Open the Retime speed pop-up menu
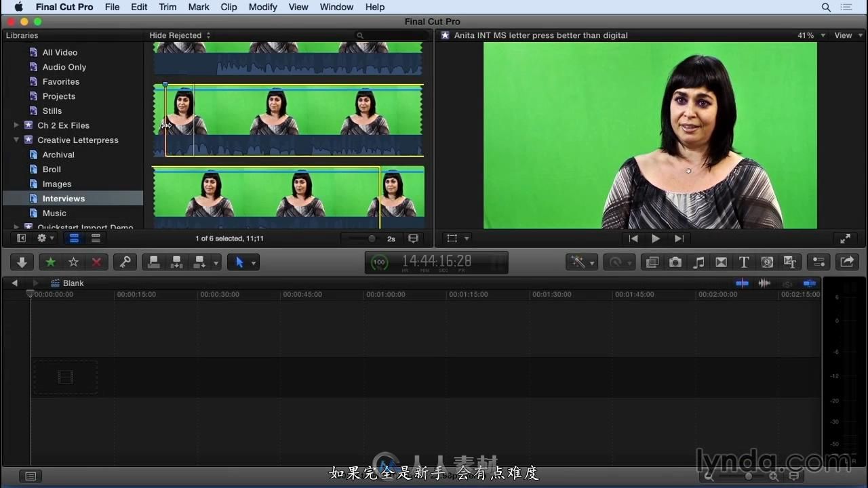Image resolution: width=868 pixels, height=488 pixels. click(620, 262)
